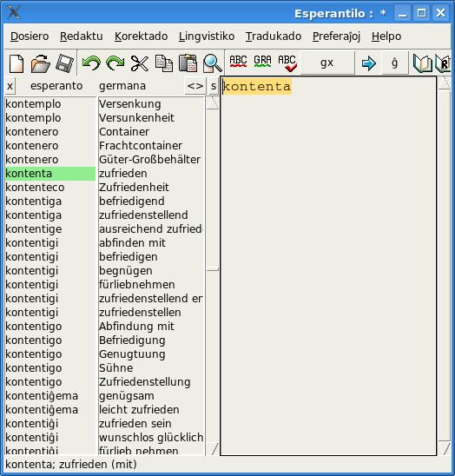Click the Abfindung mit translation

pyautogui.click(x=136, y=327)
